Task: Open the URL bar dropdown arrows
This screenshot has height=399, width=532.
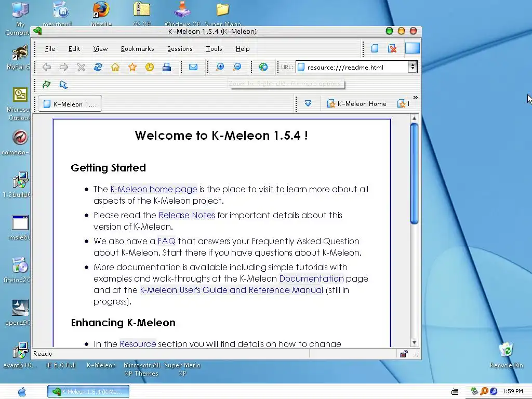Action: [x=413, y=67]
